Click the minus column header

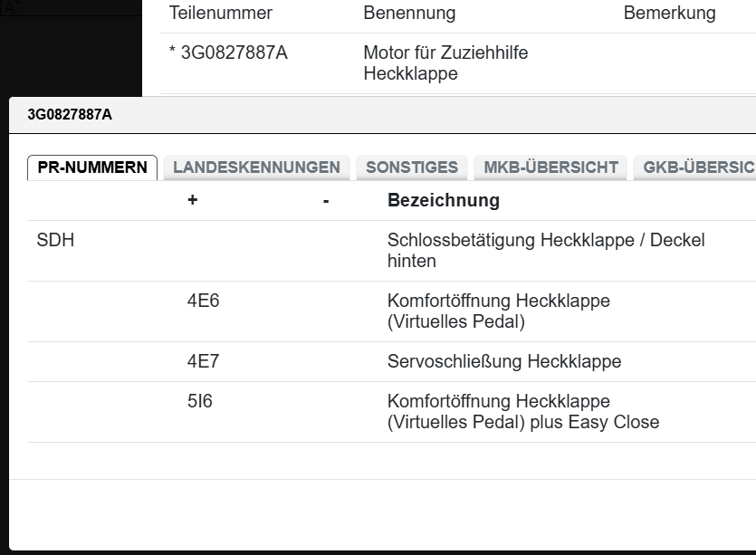click(325, 200)
